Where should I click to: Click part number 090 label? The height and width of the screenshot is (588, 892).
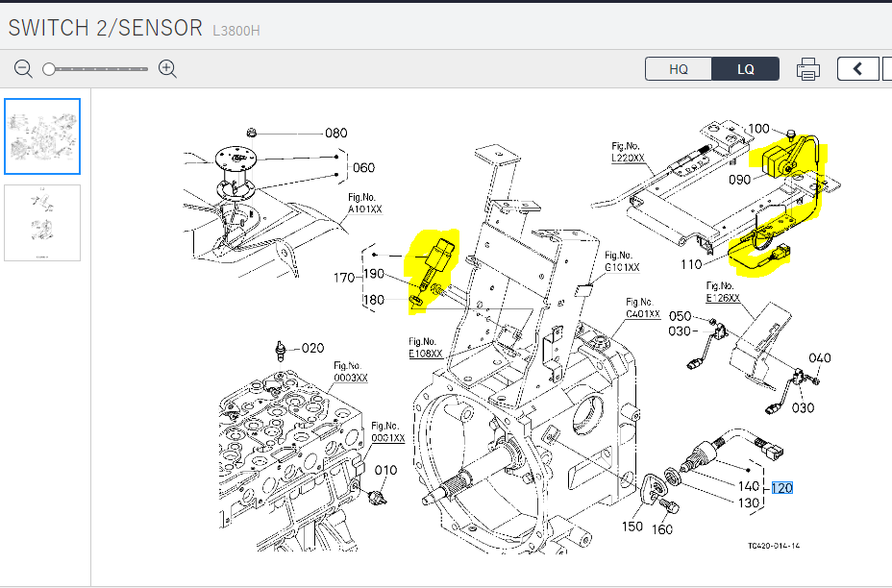(x=739, y=180)
